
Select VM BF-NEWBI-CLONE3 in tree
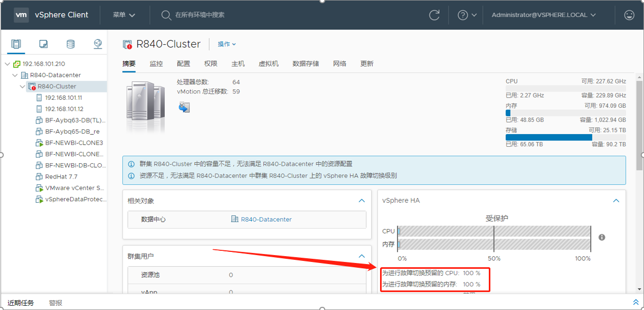click(x=74, y=143)
